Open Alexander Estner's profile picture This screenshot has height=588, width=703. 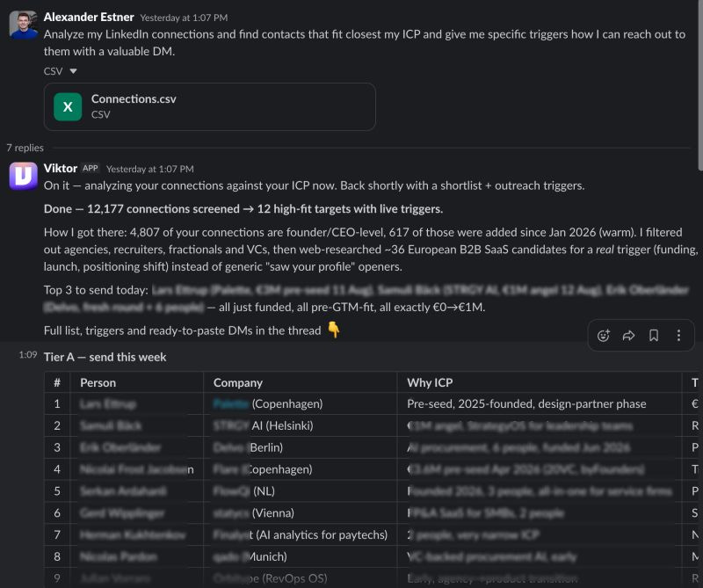pos(24,25)
